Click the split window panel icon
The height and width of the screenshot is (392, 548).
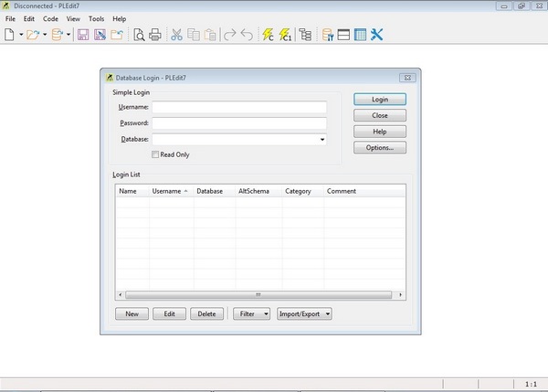(x=343, y=35)
